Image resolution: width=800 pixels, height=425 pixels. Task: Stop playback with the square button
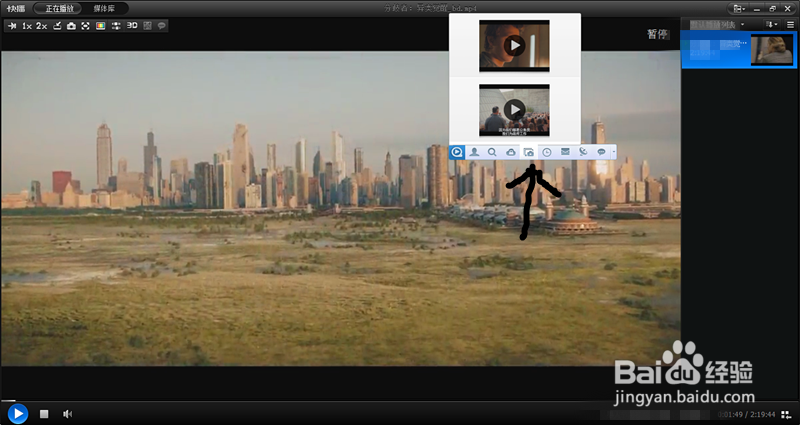point(44,414)
